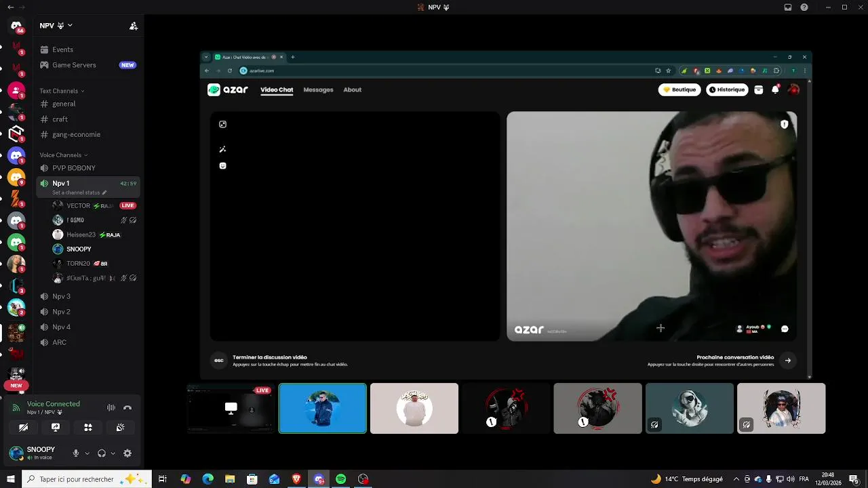The image size is (868, 488).
Task: Open Discord user settings gear
Action: tap(127, 453)
